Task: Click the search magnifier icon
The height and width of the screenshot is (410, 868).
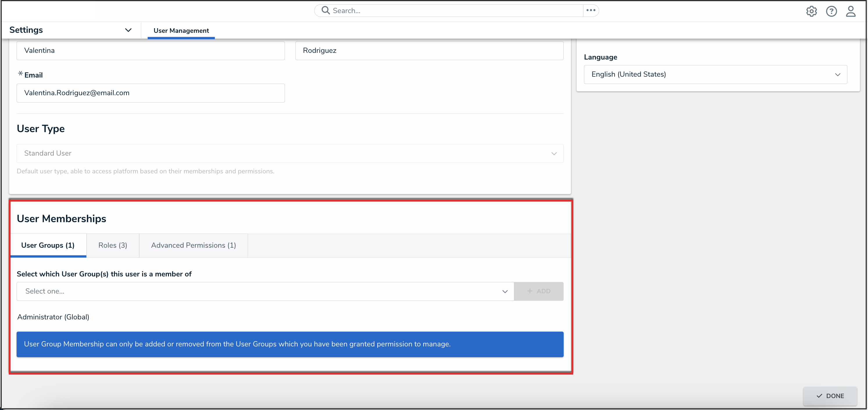Action: tap(325, 10)
